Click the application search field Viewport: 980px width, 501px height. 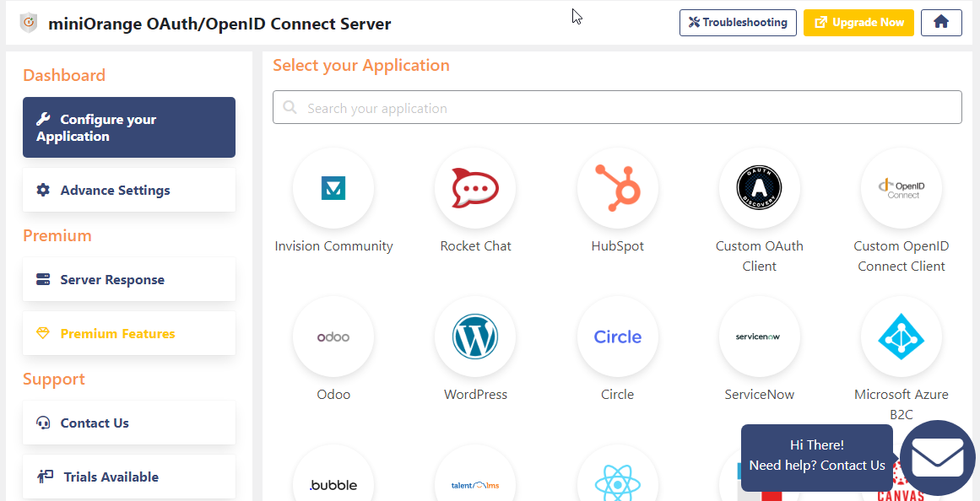coord(617,107)
